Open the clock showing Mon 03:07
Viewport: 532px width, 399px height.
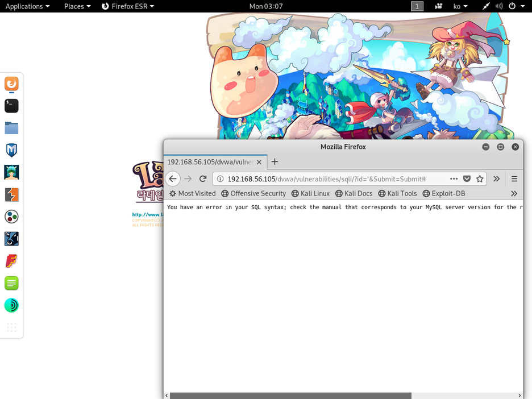pyautogui.click(x=266, y=6)
